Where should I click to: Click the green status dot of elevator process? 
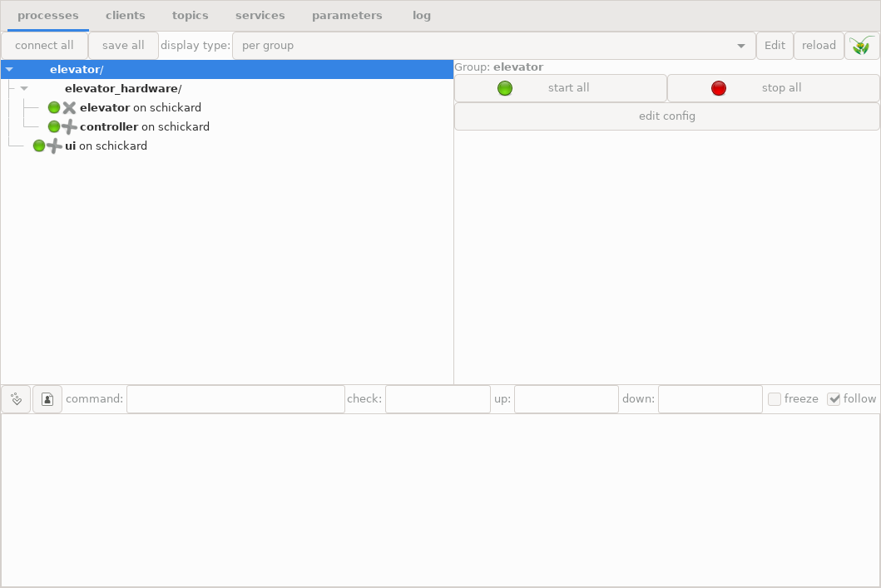click(x=54, y=108)
